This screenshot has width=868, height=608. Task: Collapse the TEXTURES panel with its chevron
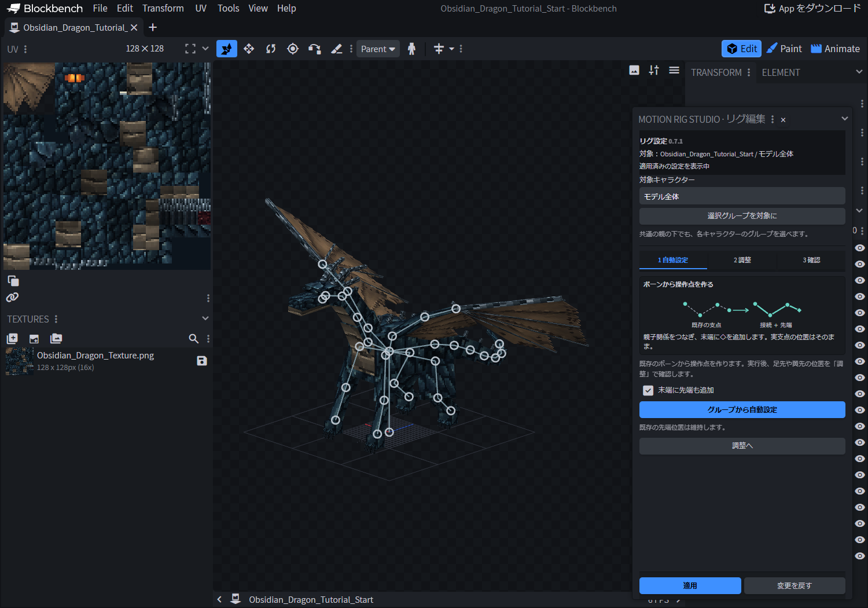point(205,318)
